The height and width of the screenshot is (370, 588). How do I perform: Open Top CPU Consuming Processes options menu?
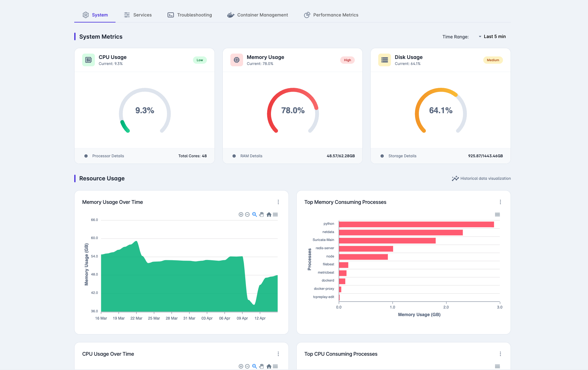(x=500, y=354)
